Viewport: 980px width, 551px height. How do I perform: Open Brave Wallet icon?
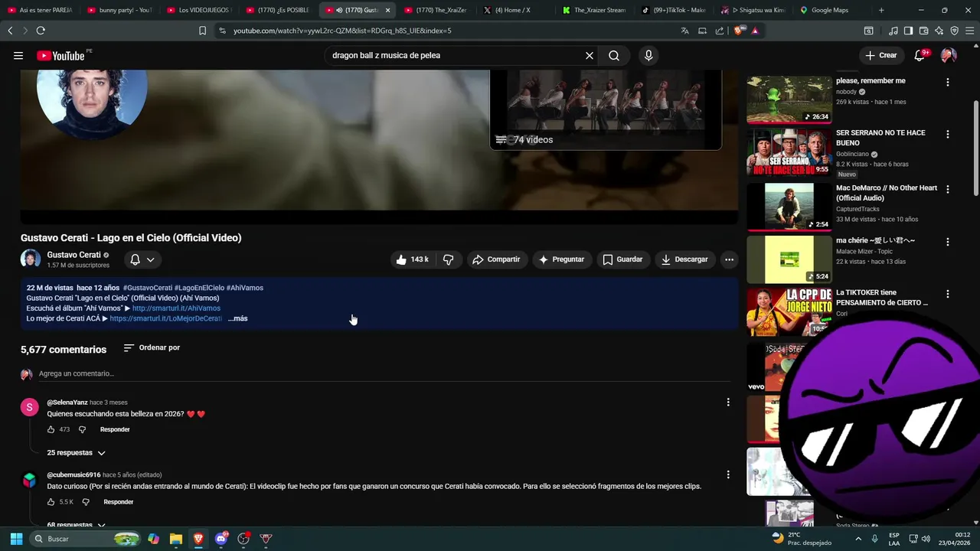coord(924,31)
